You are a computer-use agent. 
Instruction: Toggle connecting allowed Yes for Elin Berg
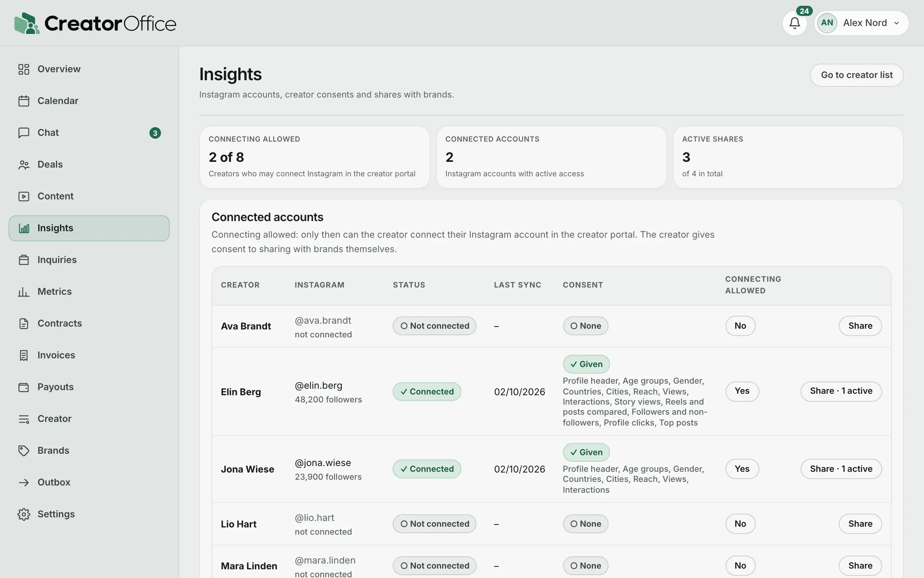(x=742, y=391)
